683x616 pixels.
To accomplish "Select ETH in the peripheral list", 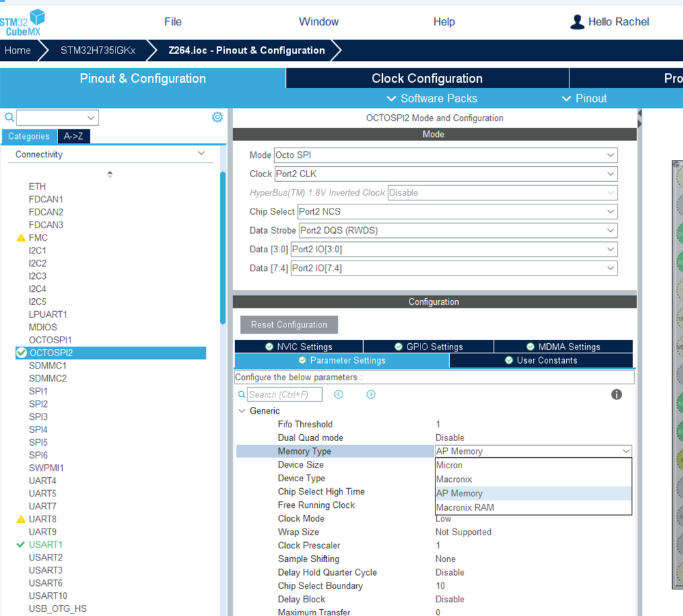I will (37, 187).
